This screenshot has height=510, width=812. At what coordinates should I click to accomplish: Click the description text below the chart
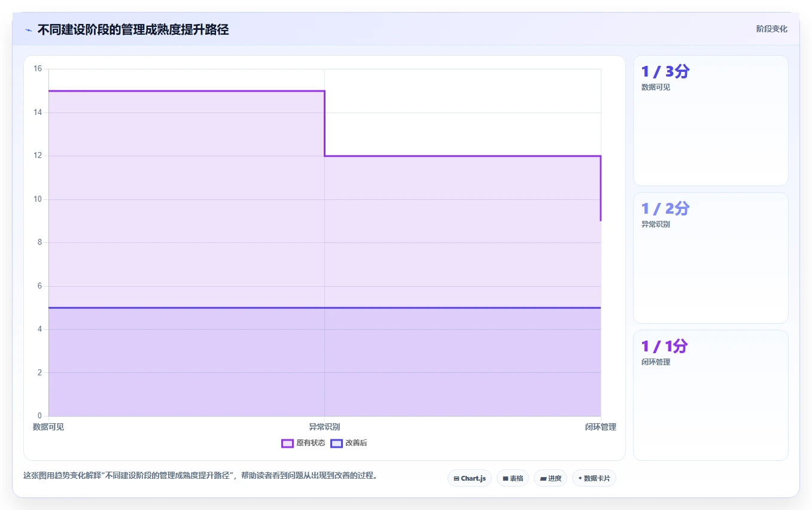point(200,476)
